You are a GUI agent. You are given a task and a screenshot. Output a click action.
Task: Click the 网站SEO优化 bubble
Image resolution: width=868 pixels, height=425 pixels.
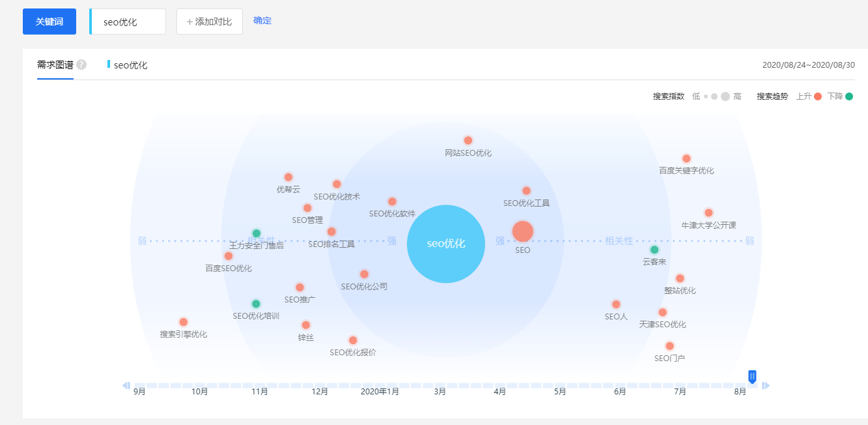[x=468, y=141]
